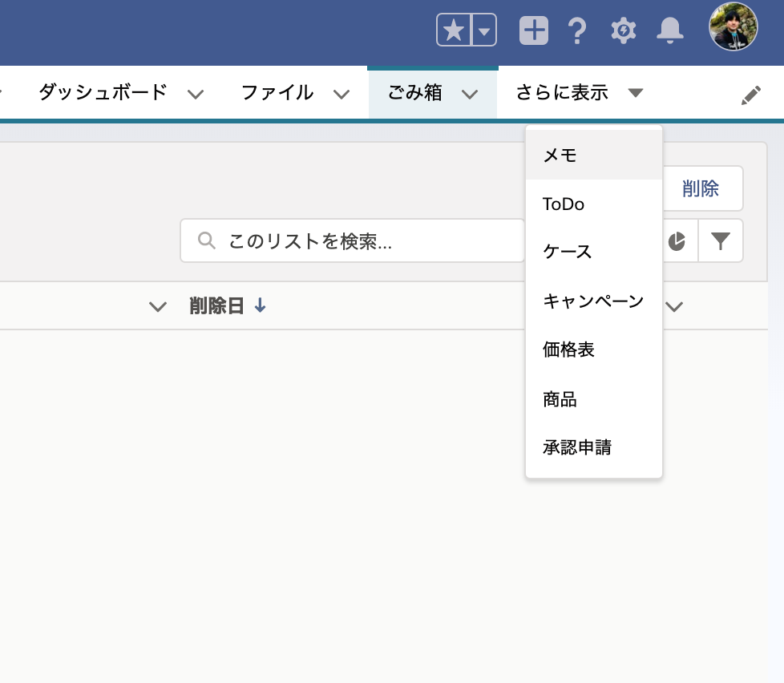
Task: Open notifications via the bell icon
Action: (670, 30)
